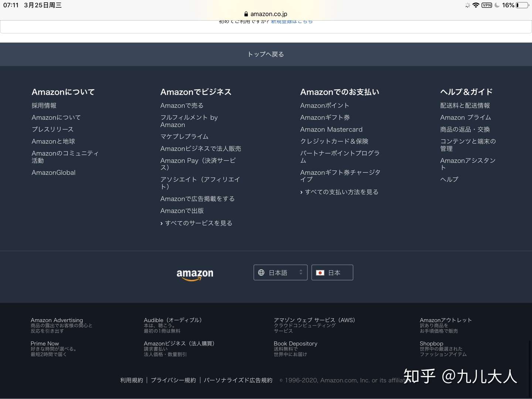The width and height of the screenshot is (532, 399).
Task: Open Amazonについて link under first column
Action: click(56, 117)
